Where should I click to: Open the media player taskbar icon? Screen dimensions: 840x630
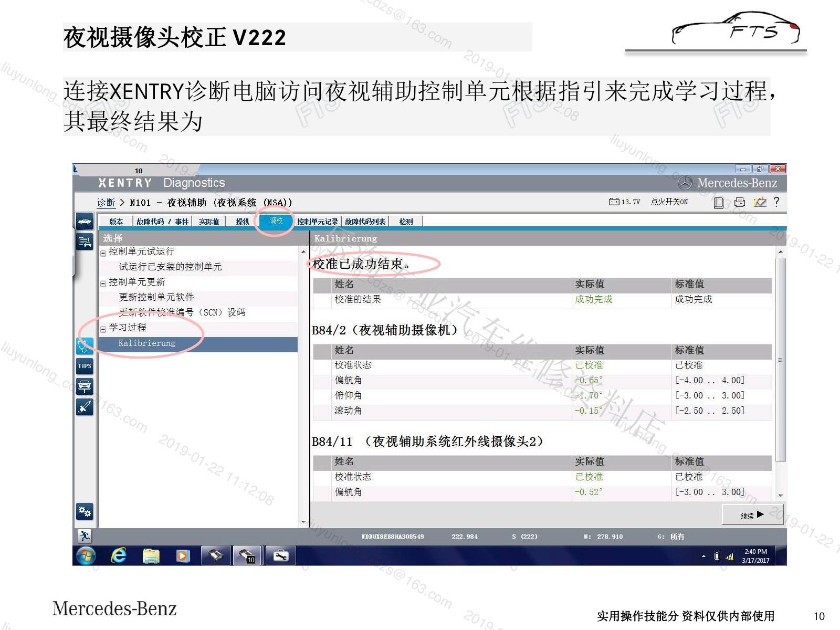183,555
